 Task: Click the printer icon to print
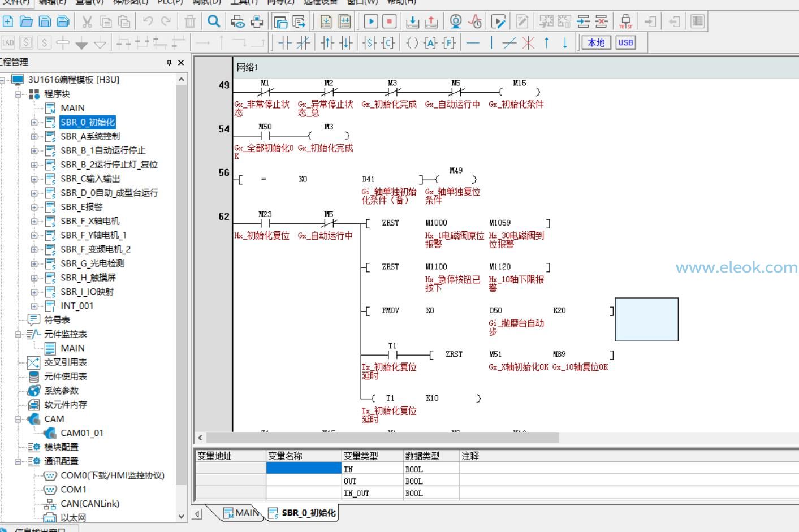257,21
